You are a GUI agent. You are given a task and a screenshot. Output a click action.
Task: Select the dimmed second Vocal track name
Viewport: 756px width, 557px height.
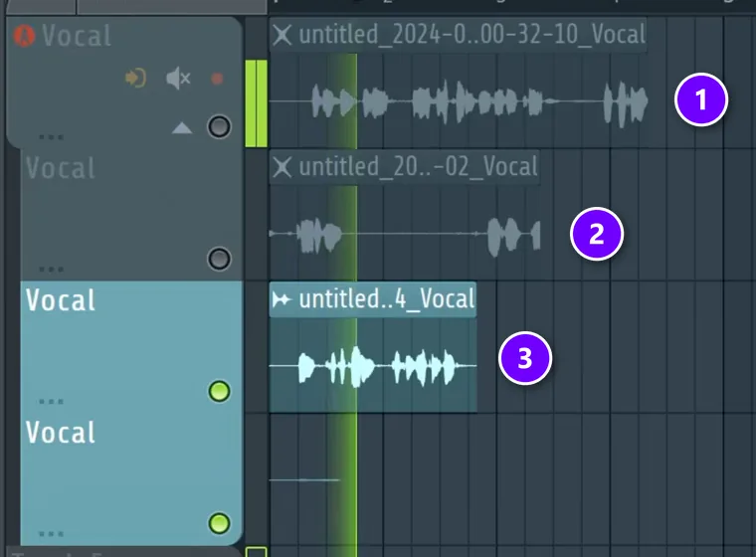tap(61, 168)
